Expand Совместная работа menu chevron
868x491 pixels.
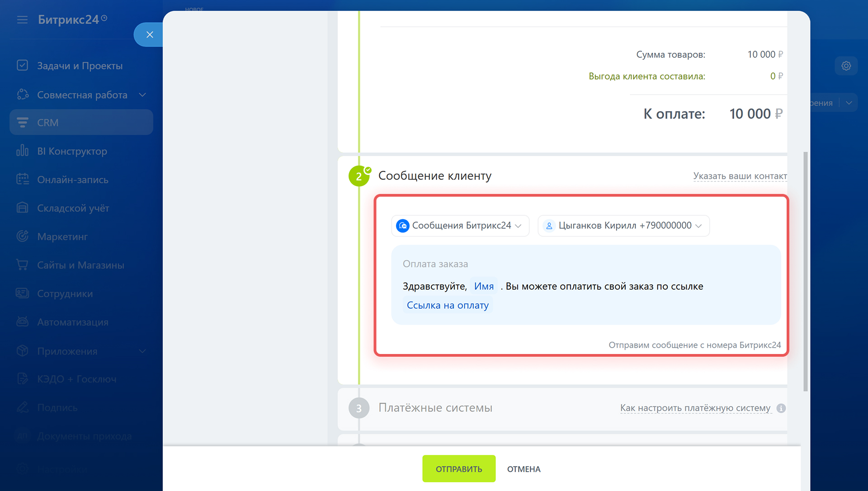pos(142,95)
